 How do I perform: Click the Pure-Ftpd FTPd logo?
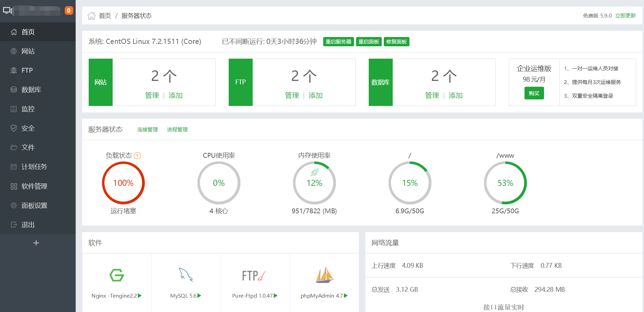254,275
